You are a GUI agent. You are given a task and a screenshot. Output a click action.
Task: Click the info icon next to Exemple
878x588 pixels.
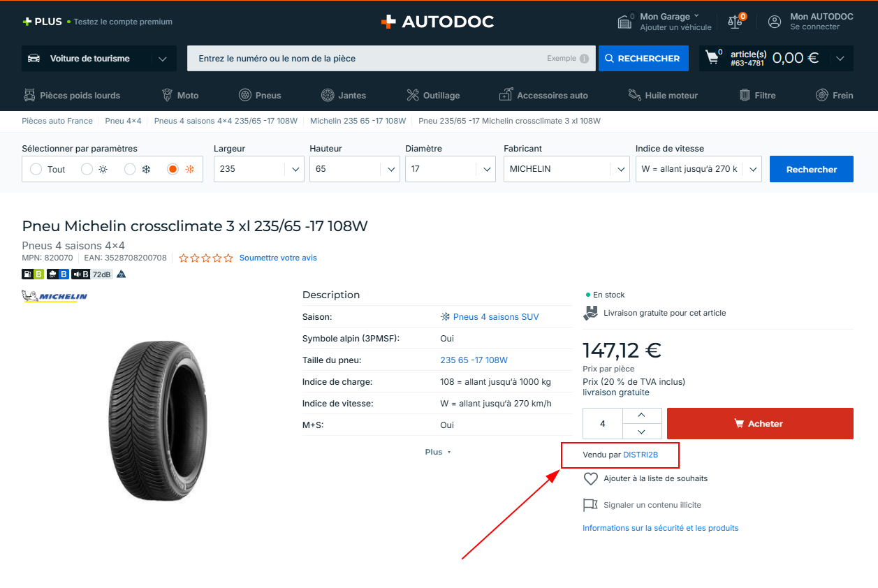pyautogui.click(x=584, y=59)
